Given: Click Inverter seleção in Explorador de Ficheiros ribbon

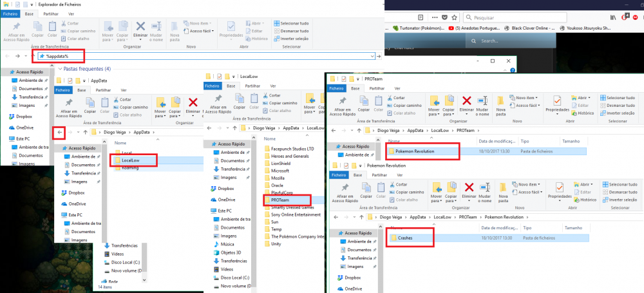Looking at the screenshot, I should tap(291, 39).
